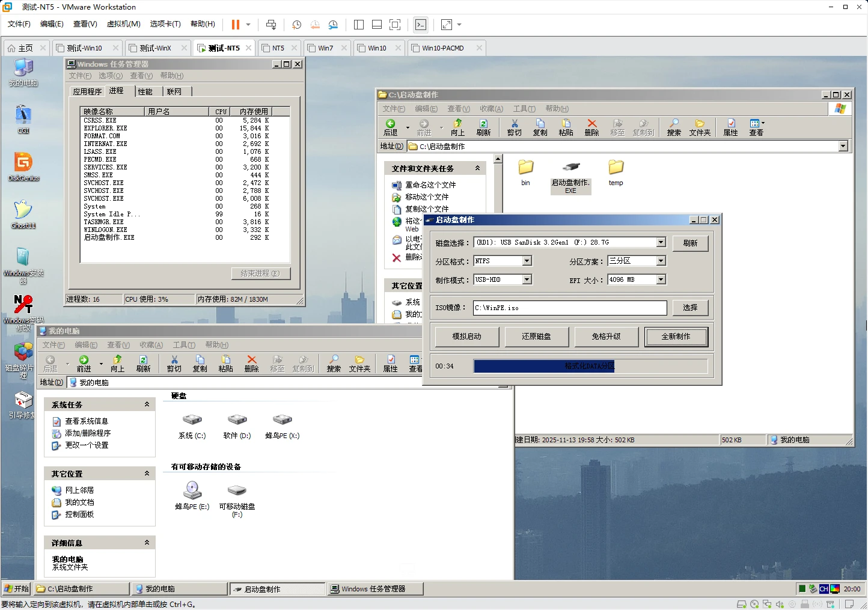Select 软件 (D:) drive icon

(x=237, y=426)
